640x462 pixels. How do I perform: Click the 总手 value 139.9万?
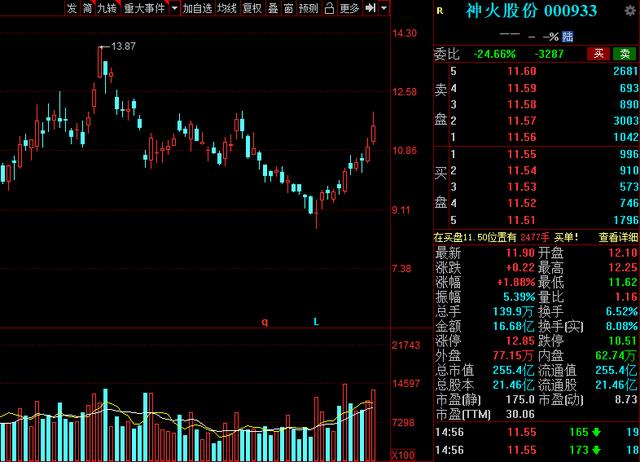pos(513,311)
